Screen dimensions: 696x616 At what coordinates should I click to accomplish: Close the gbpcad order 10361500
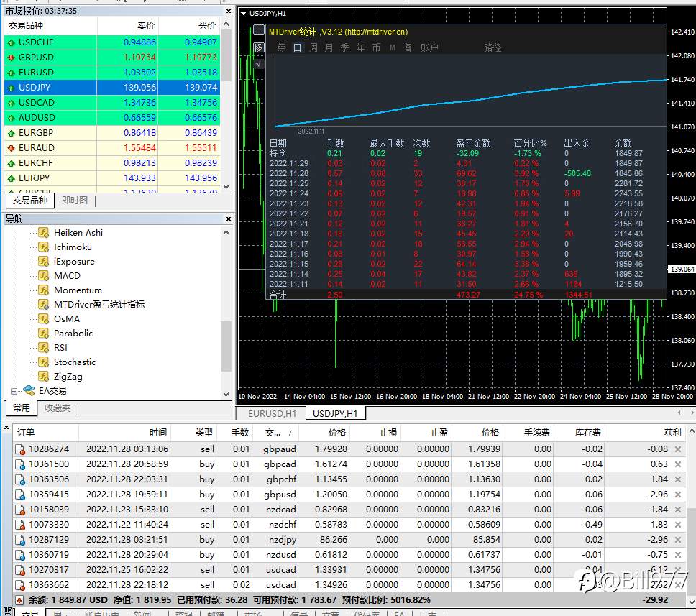point(678,464)
